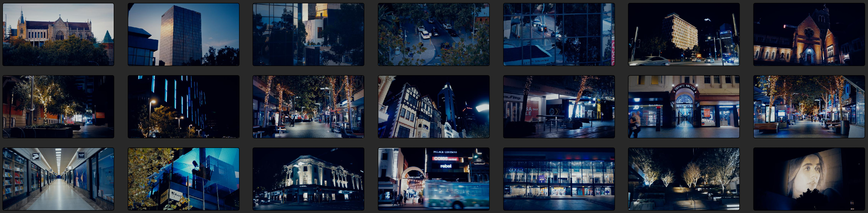Image resolution: width=868 pixels, height=213 pixels.
Task: Select the blue light strips building thumbnail
Action: point(184,106)
